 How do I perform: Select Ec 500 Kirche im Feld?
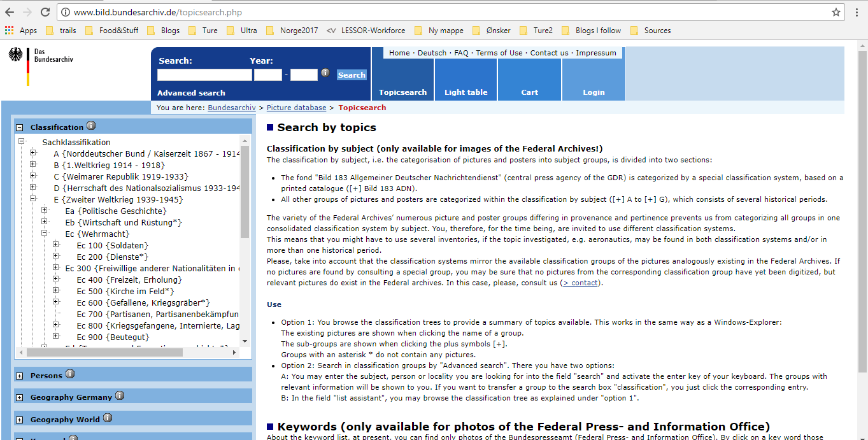pyautogui.click(x=125, y=291)
